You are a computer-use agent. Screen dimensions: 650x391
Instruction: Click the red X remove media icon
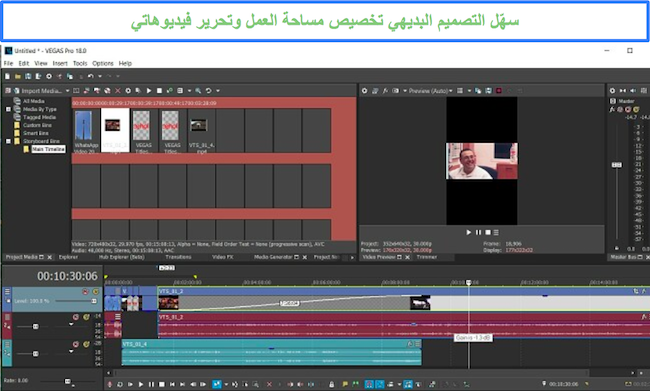[118, 91]
